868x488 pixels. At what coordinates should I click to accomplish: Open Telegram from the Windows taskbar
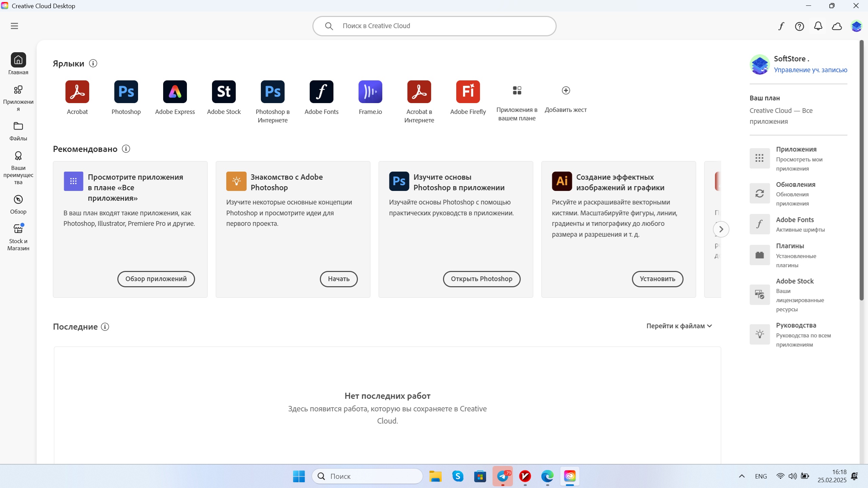[x=502, y=476]
